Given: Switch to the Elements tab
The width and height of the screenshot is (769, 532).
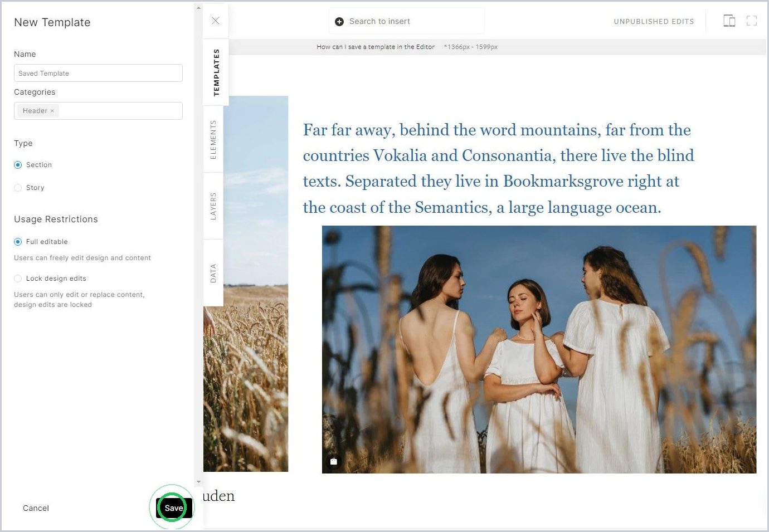Looking at the screenshot, I should click(213, 139).
